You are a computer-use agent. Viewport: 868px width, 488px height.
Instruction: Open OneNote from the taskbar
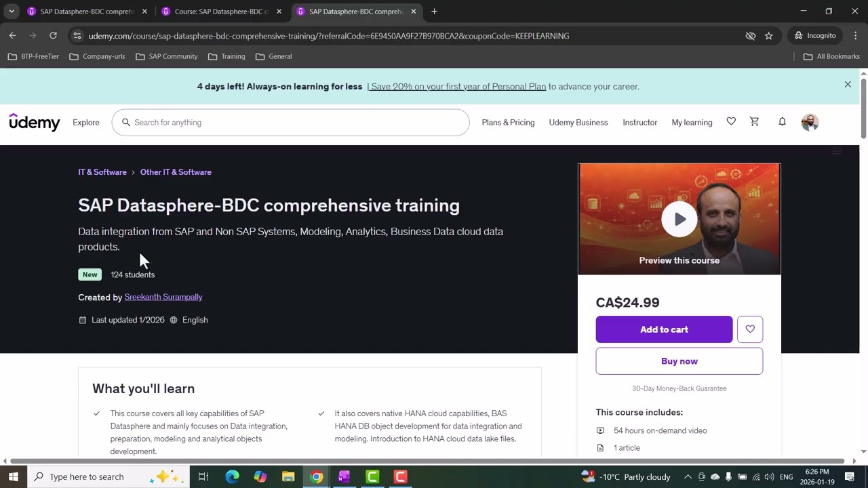click(x=344, y=476)
